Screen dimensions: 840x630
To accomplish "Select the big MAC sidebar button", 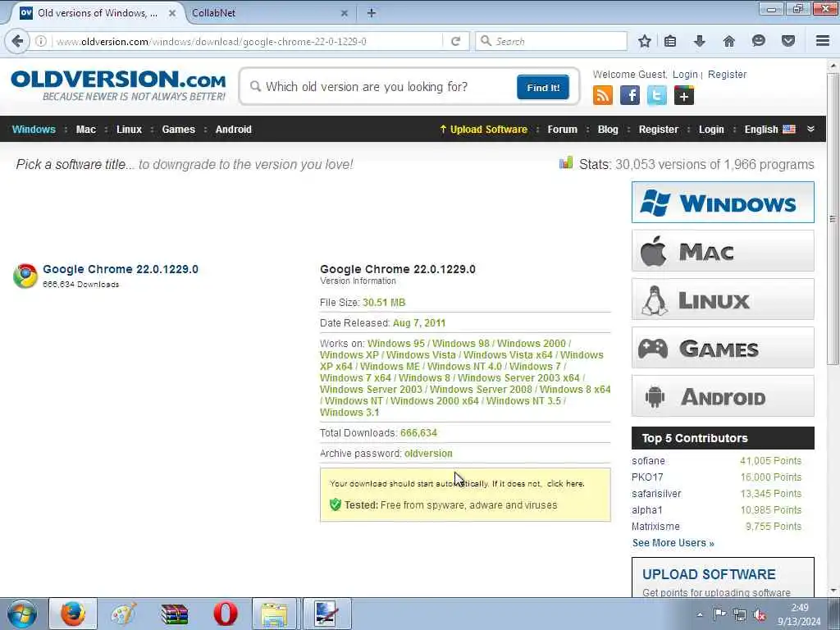I will coord(723,251).
